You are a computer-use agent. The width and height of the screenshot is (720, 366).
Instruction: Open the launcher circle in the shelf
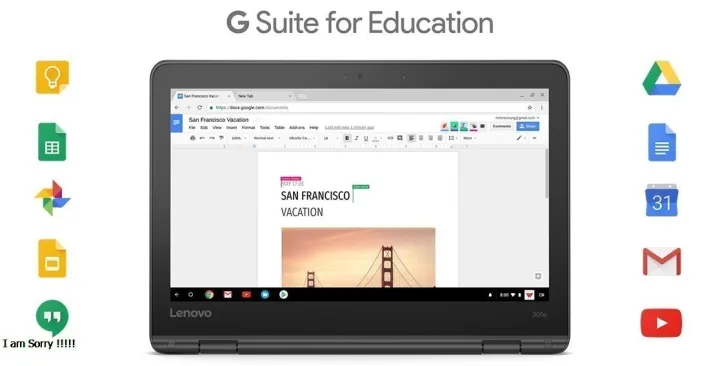pyautogui.click(x=191, y=295)
